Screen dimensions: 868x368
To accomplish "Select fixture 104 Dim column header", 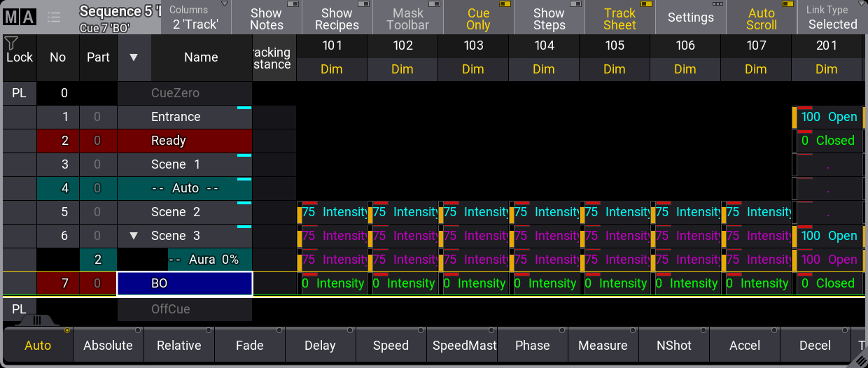I will coord(544,69).
